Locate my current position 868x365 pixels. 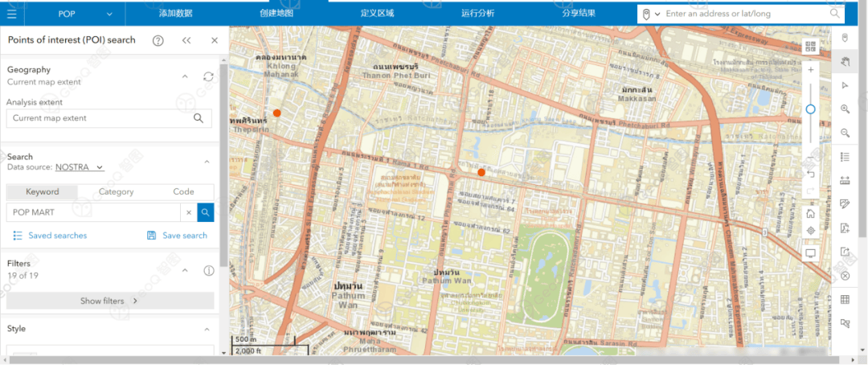tap(810, 231)
